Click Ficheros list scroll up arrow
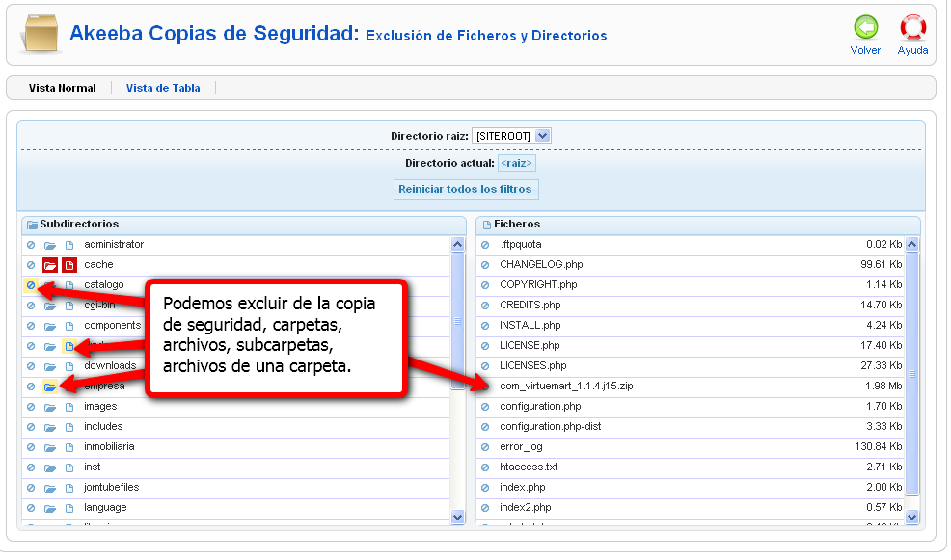This screenshot has width=951, height=560. (913, 246)
